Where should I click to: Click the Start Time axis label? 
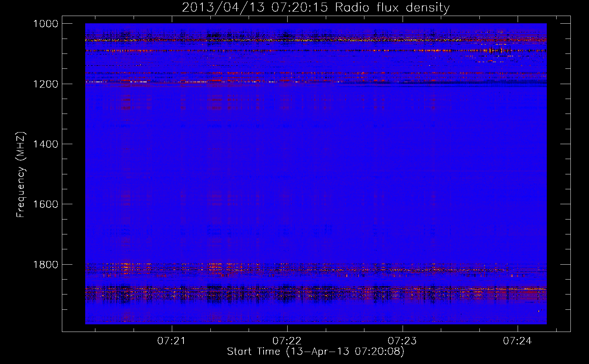316,352
